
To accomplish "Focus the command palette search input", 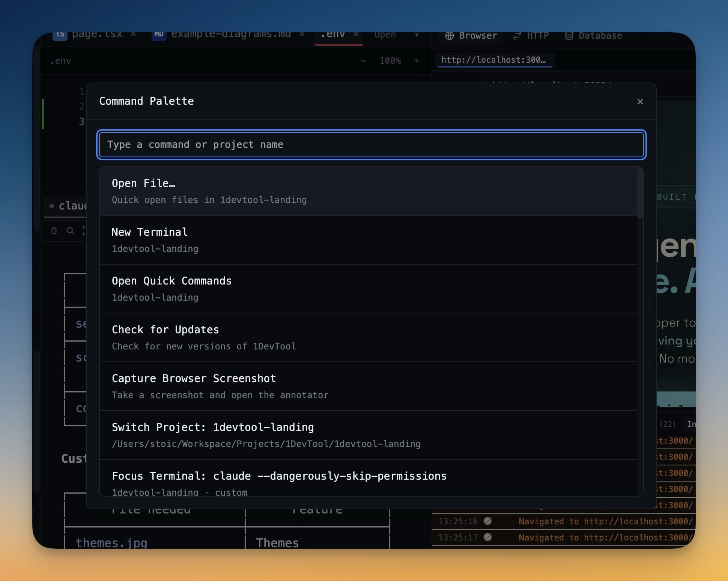I will coord(371,145).
